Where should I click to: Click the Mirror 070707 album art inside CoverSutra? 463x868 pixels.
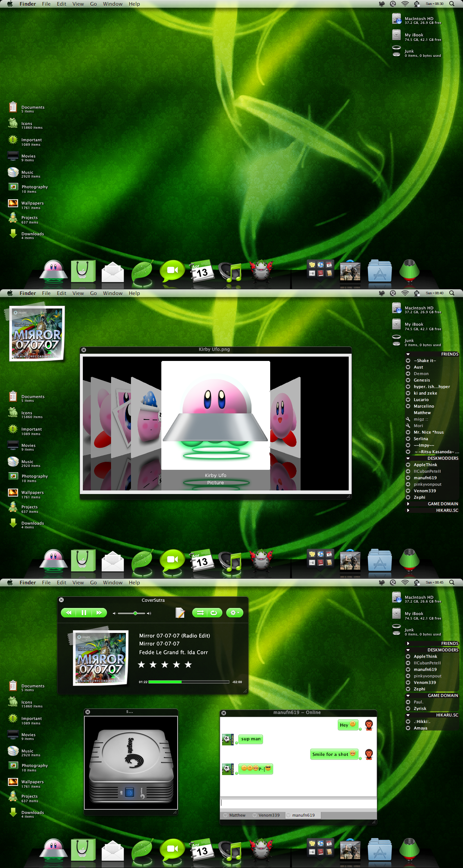click(101, 658)
